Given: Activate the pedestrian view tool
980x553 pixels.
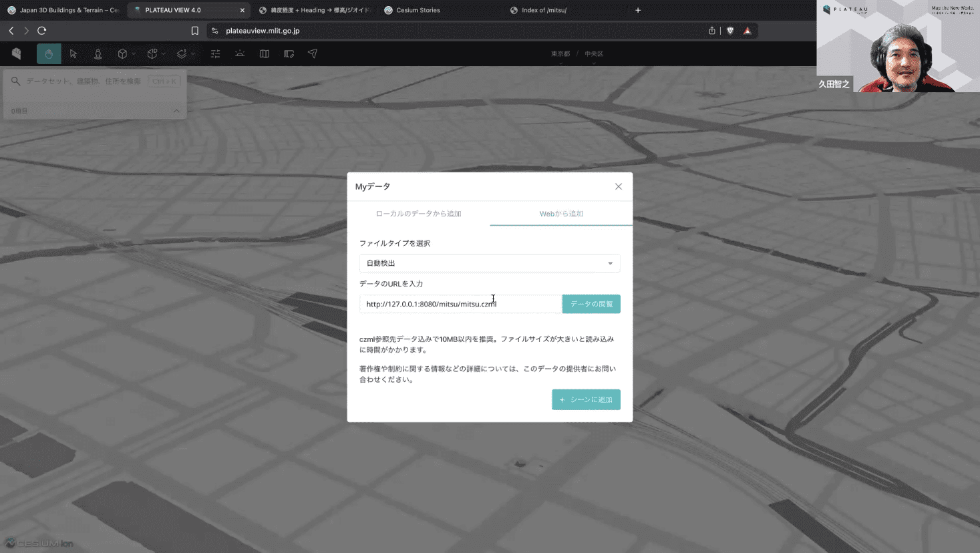Looking at the screenshot, I should 98,54.
